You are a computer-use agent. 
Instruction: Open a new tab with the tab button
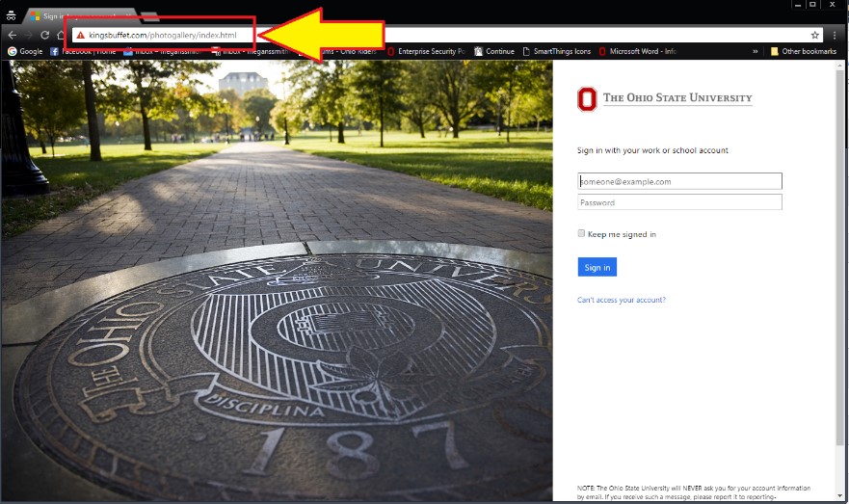[x=149, y=16]
